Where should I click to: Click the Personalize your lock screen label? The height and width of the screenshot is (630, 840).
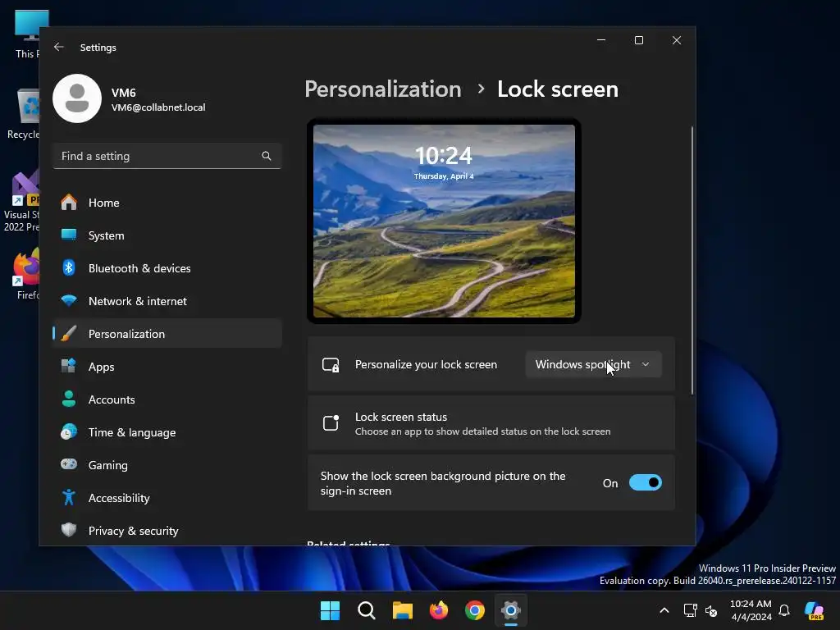(426, 364)
